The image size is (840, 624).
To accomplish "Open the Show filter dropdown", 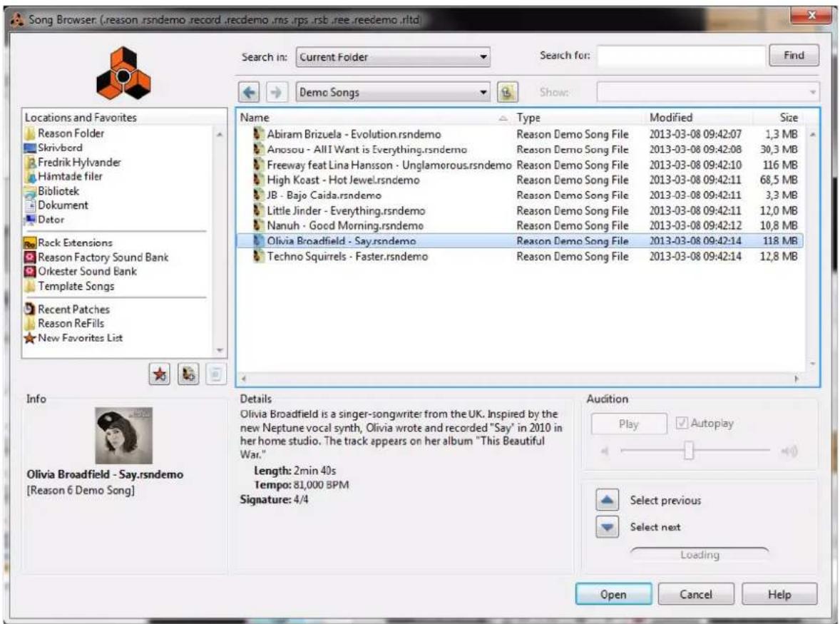I will [x=707, y=92].
